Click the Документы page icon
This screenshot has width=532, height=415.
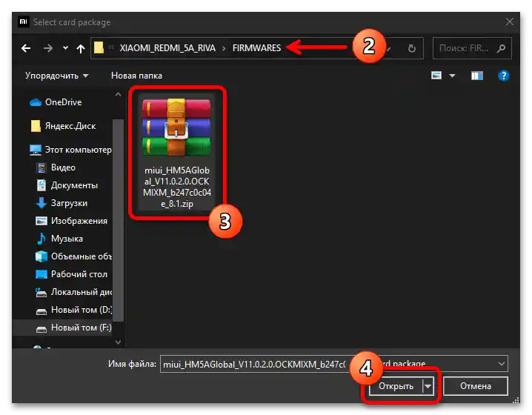click(41, 185)
